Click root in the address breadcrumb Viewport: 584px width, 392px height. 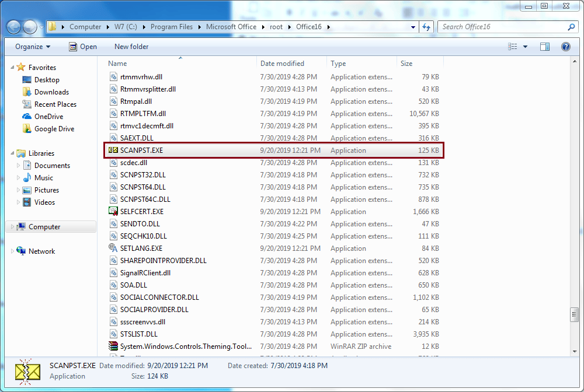point(276,27)
